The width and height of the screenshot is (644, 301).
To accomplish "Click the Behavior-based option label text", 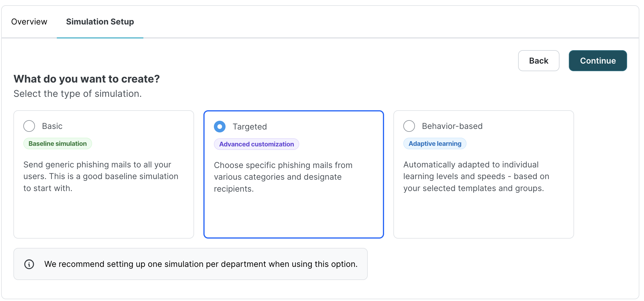I will pyautogui.click(x=452, y=126).
